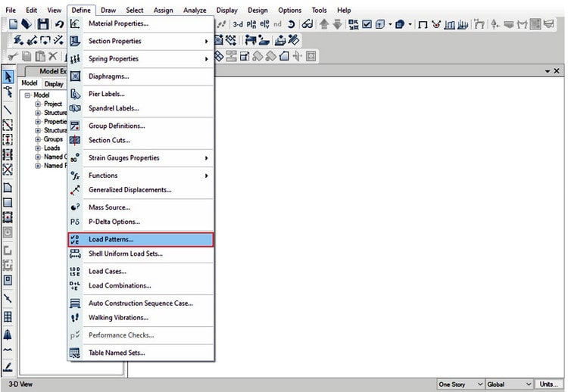Viewport: 568px width, 392px height.
Task: Open the Assign menu
Action: [x=163, y=10]
